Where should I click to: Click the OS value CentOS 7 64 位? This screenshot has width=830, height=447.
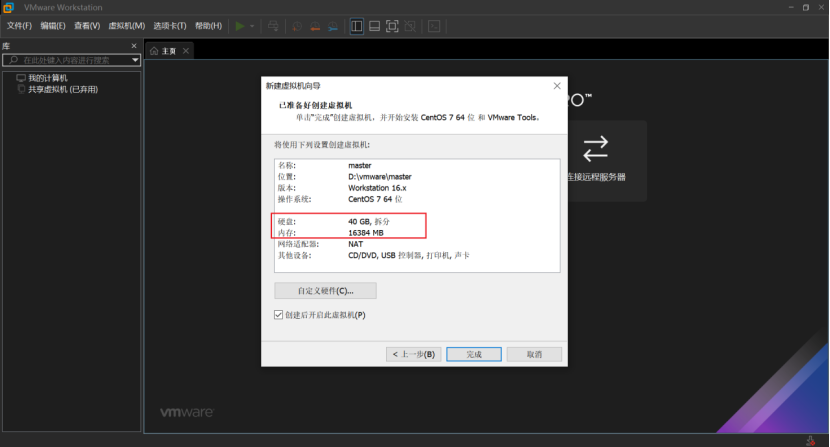[x=375, y=199]
